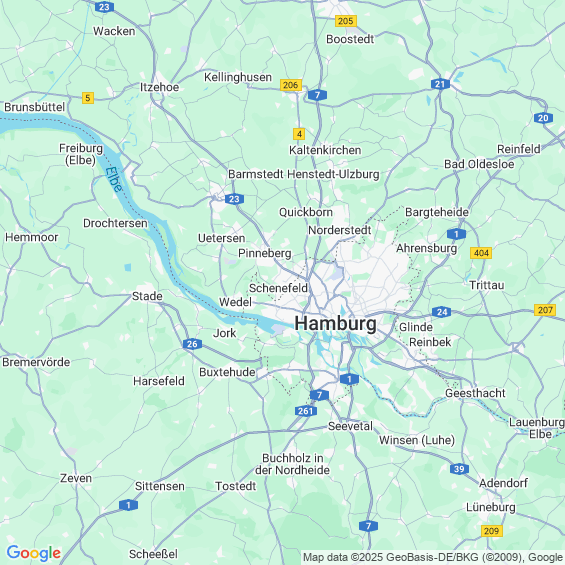Click the A26 shield near Jork
Screen dimensions: 565x565
click(192, 344)
